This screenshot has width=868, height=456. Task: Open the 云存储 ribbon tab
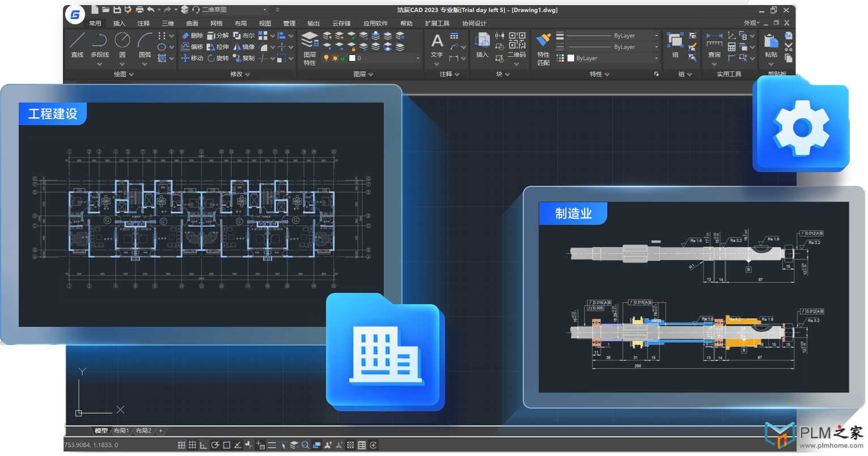point(341,23)
